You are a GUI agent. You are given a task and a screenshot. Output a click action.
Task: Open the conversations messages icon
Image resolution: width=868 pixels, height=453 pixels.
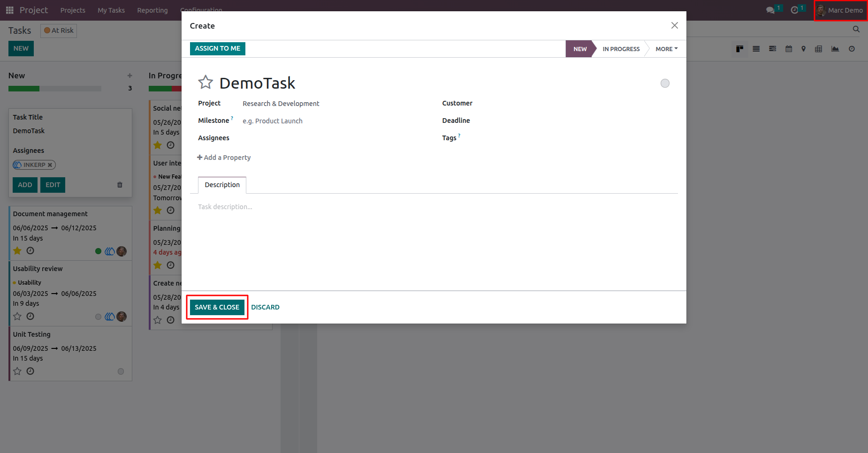point(770,10)
